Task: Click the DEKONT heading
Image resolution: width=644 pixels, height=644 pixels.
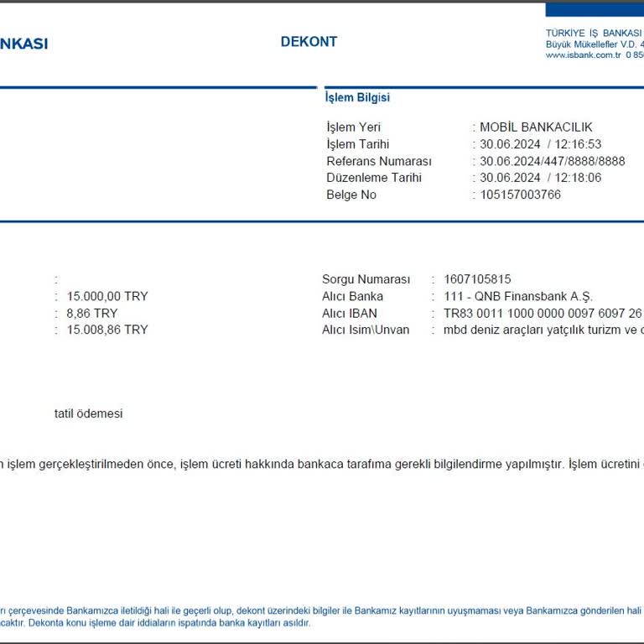Action: point(309,42)
